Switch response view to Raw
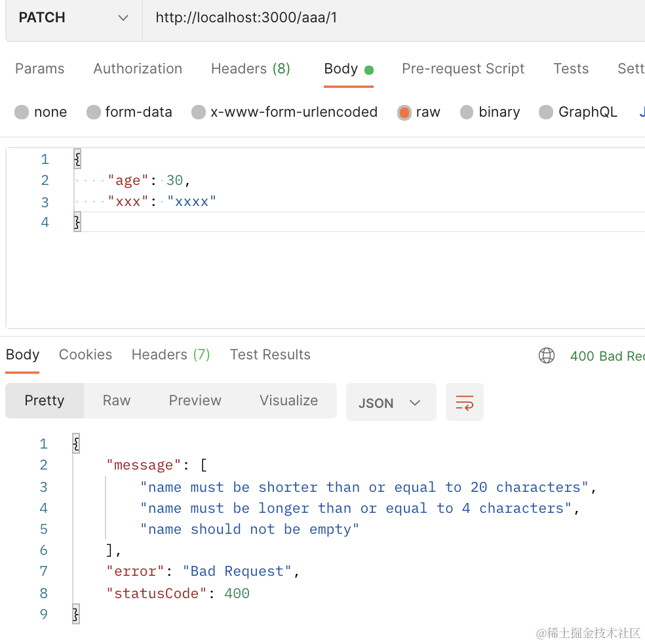The width and height of the screenshot is (645, 644). 117,401
